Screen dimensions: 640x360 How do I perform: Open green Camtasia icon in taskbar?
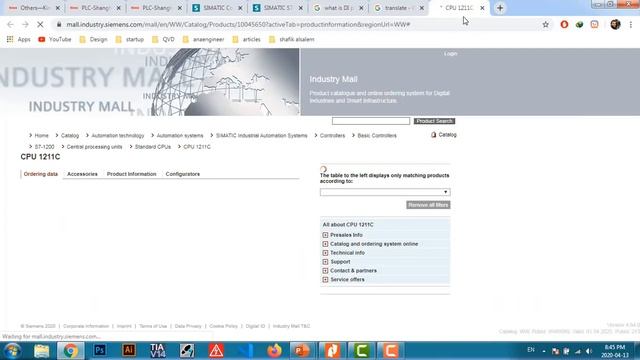(361, 351)
